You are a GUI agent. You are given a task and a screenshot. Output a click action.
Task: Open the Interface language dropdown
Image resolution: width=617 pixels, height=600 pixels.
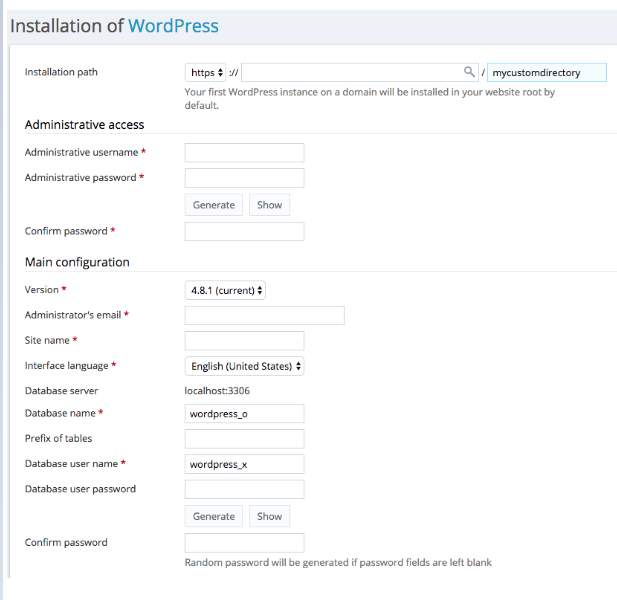(244, 366)
